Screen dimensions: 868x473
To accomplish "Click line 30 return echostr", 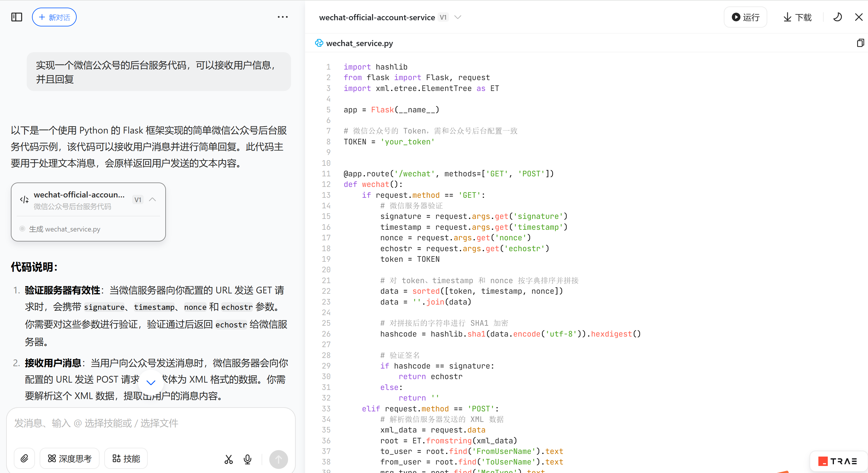I will pyautogui.click(x=430, y=376).
